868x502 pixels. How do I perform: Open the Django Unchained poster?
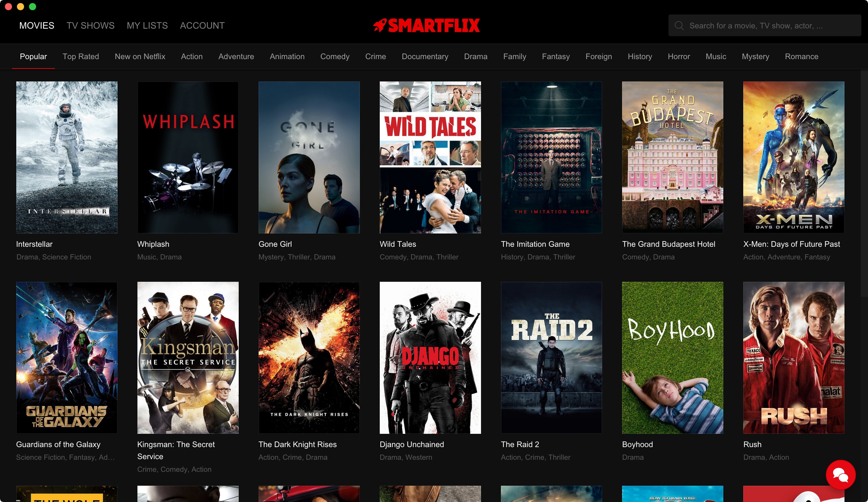[x=430, y=357]
